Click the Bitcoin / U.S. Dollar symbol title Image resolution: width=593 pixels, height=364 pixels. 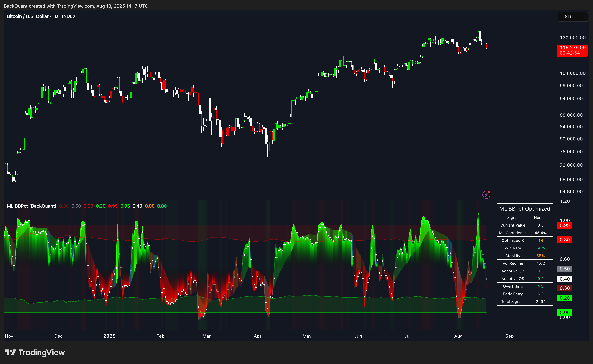coord(41,16)
